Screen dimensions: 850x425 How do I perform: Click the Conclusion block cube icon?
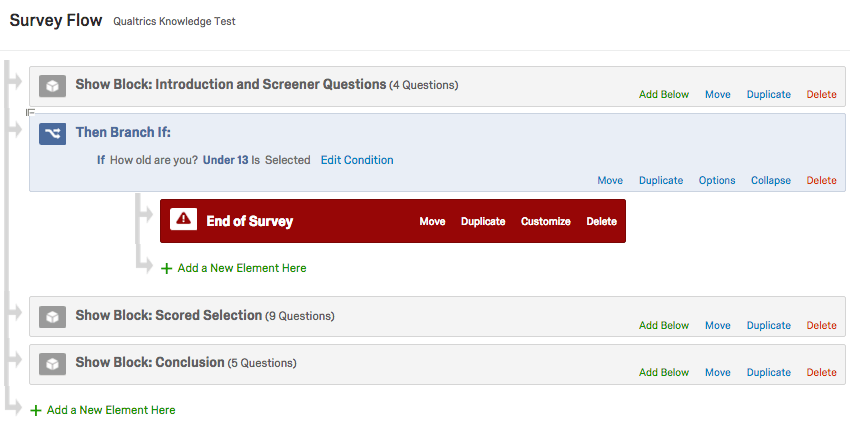(52, 363)
